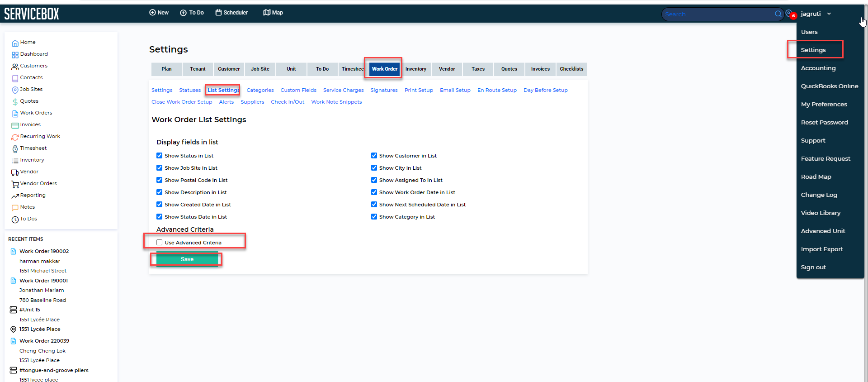Open the List Settings sub-link
The width and height of the screenshot is (868, 382).
click(223, 90)
